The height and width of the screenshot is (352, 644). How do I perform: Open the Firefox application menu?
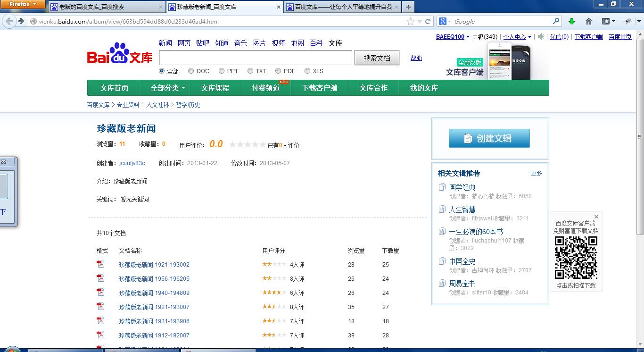point(23,4)
